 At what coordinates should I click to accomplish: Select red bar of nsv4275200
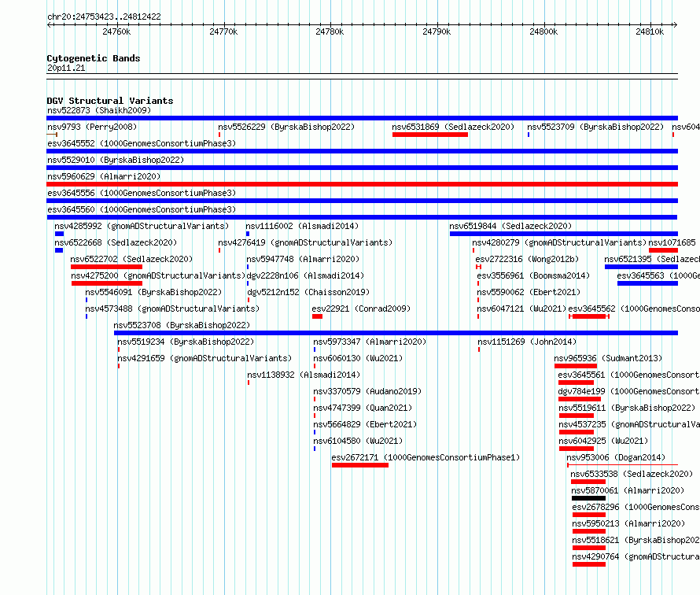click(x=107, y=283)
